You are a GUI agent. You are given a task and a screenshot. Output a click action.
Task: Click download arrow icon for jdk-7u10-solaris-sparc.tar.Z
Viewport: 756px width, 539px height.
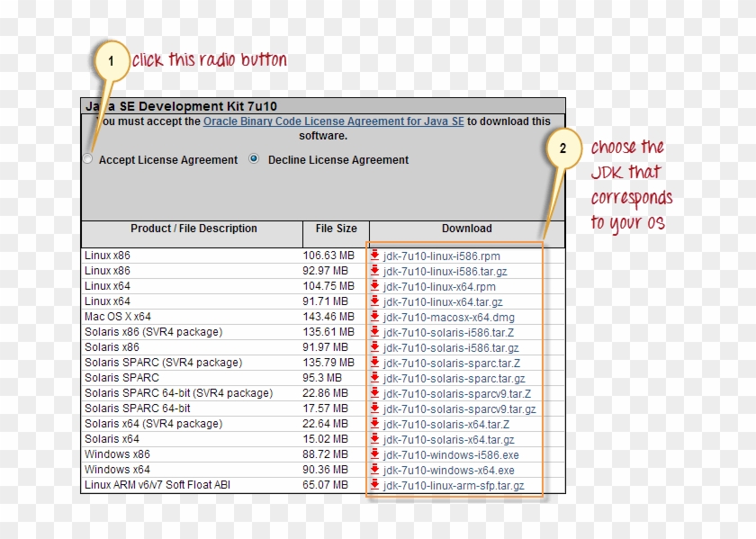(374, 363)
